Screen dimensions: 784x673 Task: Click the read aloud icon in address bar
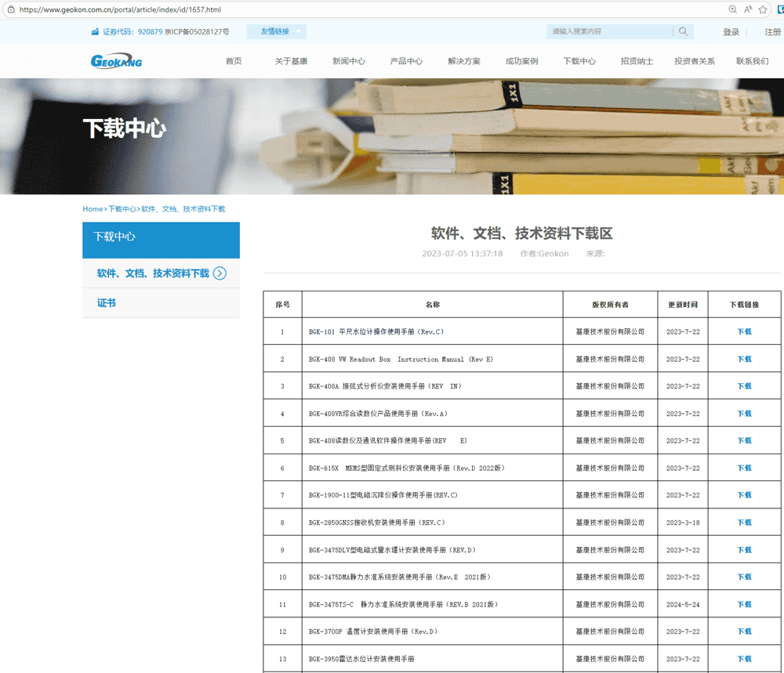pos(748,9)
